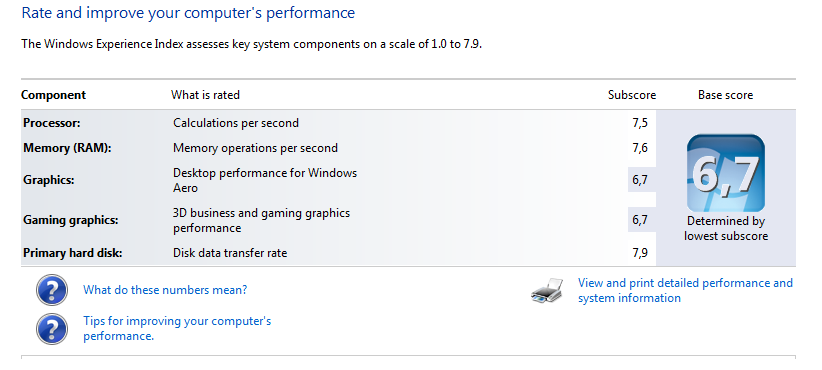Viewport: 822px width, 370px height.
Task: Select the Graphics component label
Action: [49, 180]
